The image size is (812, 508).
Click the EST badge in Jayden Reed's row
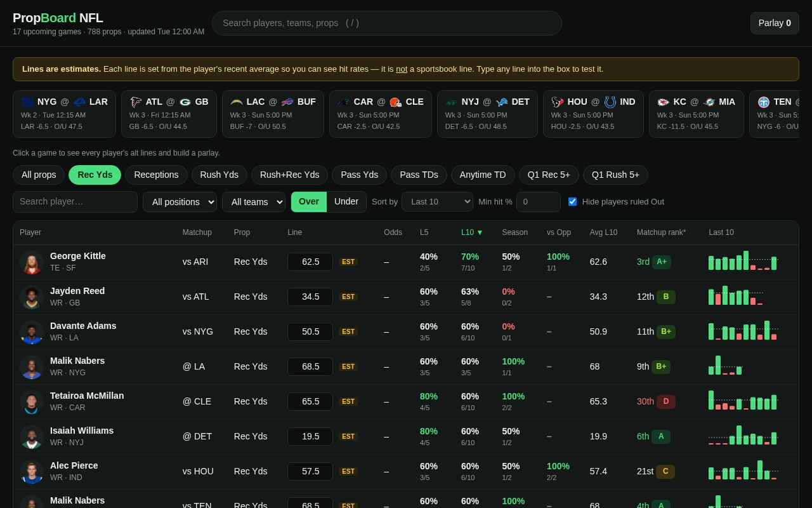tap(348, 297)
